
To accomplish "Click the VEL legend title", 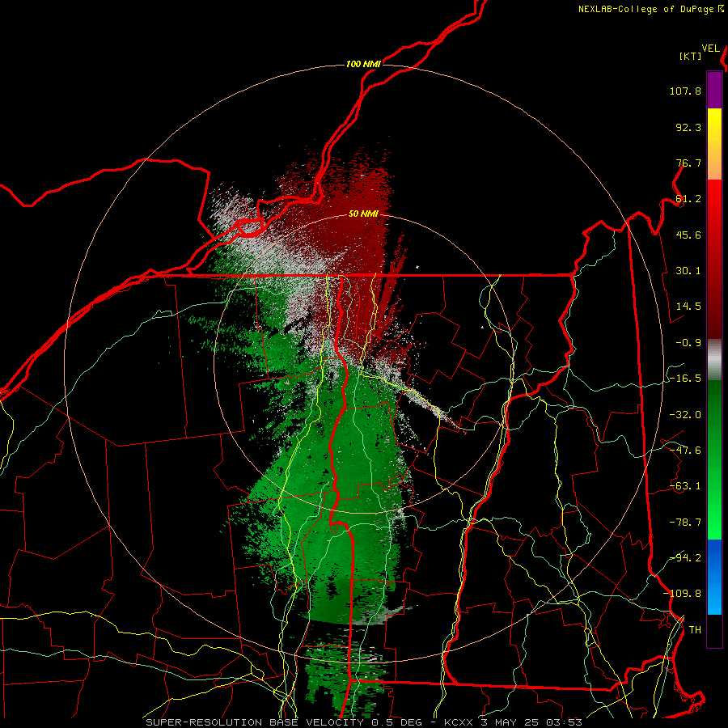I will [x=711, y=49].
